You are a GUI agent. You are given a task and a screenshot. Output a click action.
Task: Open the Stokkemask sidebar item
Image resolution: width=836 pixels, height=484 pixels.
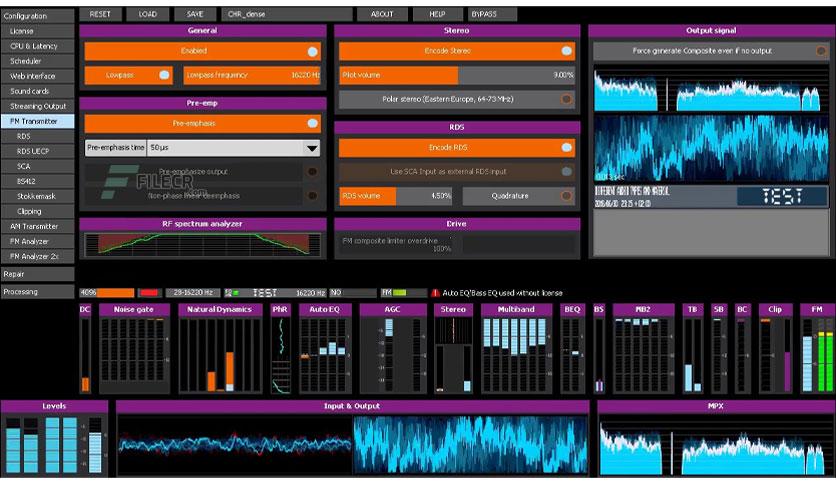point(37,196)
